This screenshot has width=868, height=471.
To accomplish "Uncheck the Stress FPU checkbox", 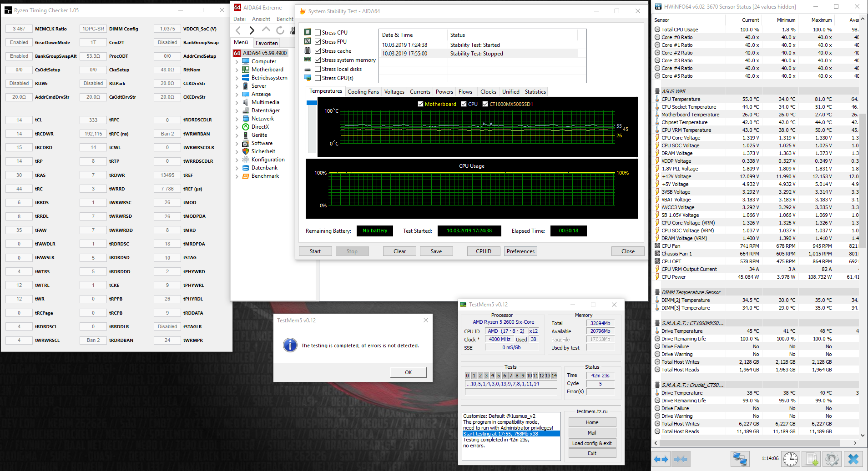I will (x=318, y=42).
